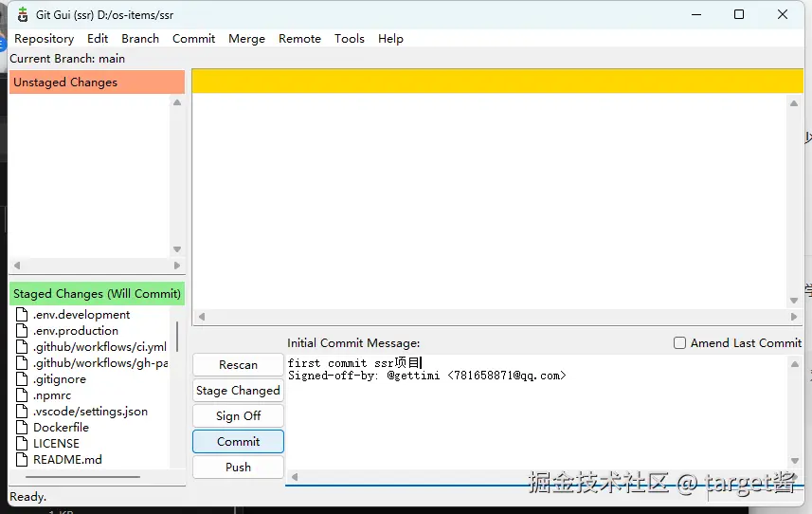This screenshot has height=514, width=812.
Task: Select .github/workflows/gh-pa file name
Action: [100, 362]
